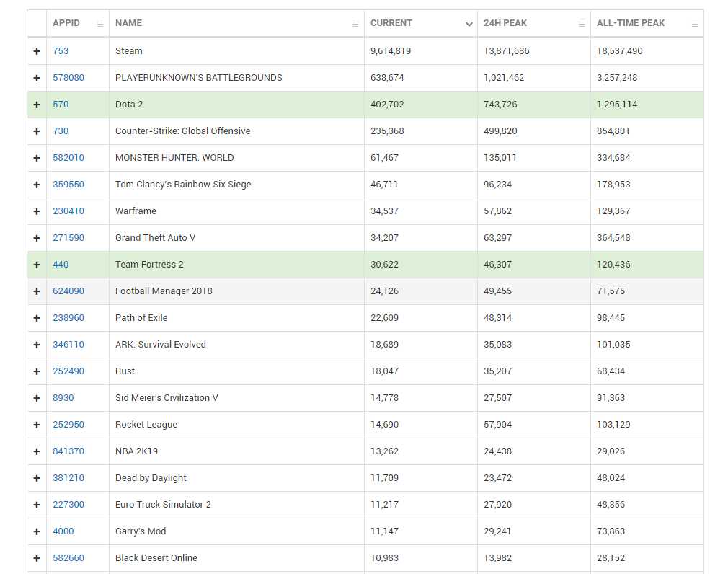This screenshot has width=728, height=574.
Task: Click the plus icon beside Garry's Mod
Action: pyautogui.click(x=37, y=531)
